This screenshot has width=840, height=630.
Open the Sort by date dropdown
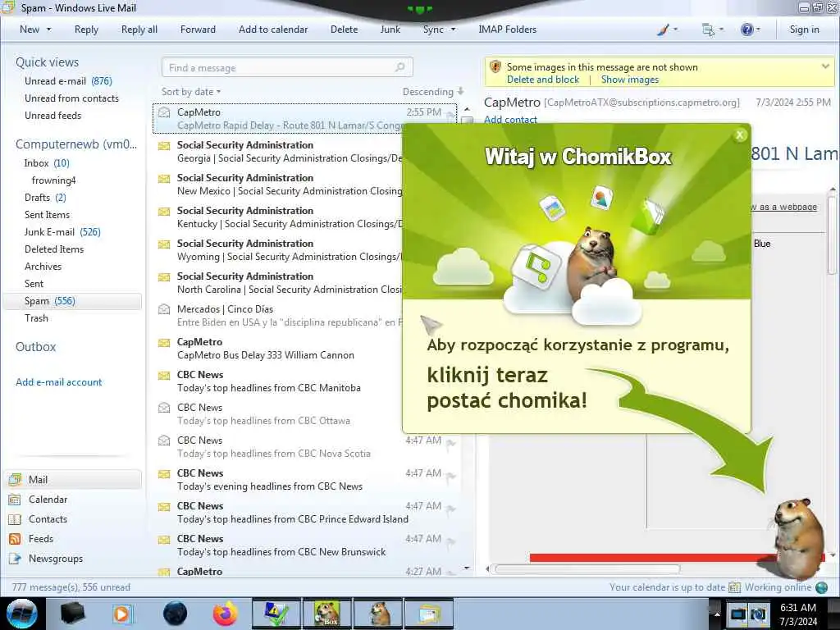coord(191,92)
